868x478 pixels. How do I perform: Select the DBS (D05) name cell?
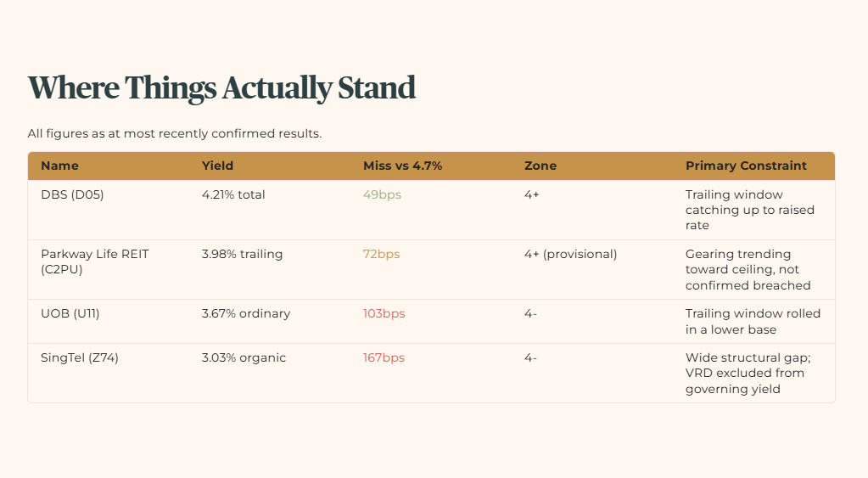[72, 194]
